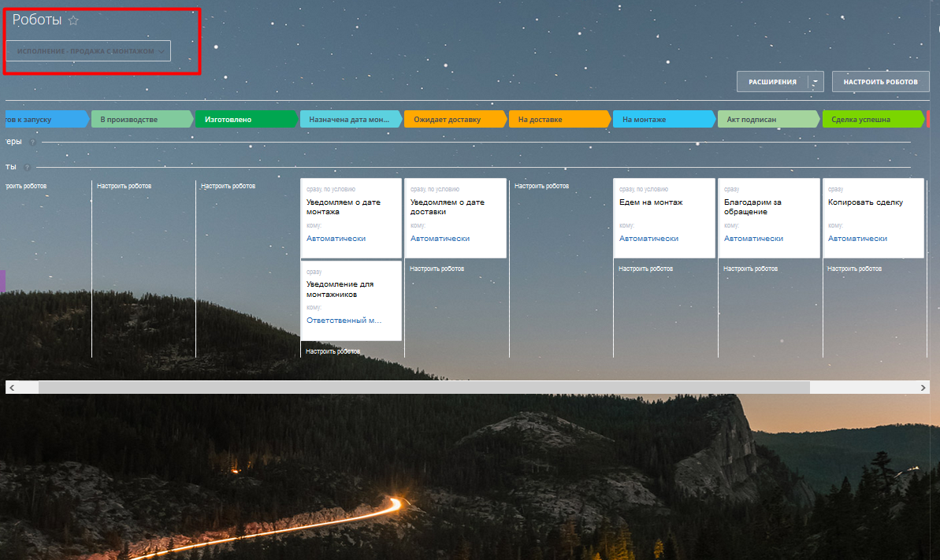
Task: Click Настроить роботов under В производстве
Action: 124,186
